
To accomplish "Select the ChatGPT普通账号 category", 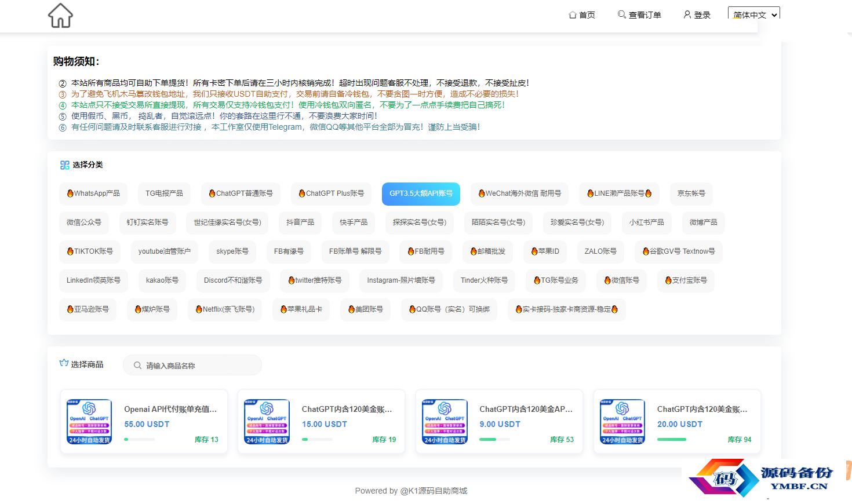I will (x=241, y=193).
